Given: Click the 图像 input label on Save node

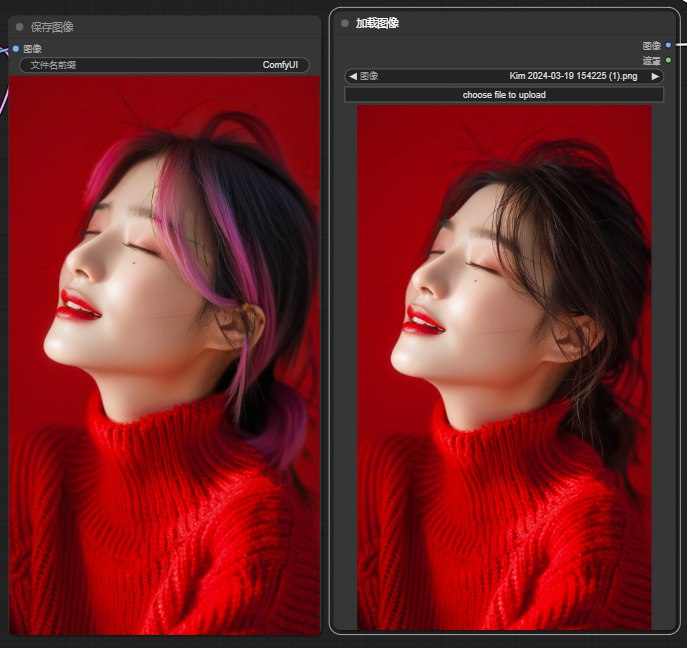Looking at the screenshot, I should click(x=32, y=49).
